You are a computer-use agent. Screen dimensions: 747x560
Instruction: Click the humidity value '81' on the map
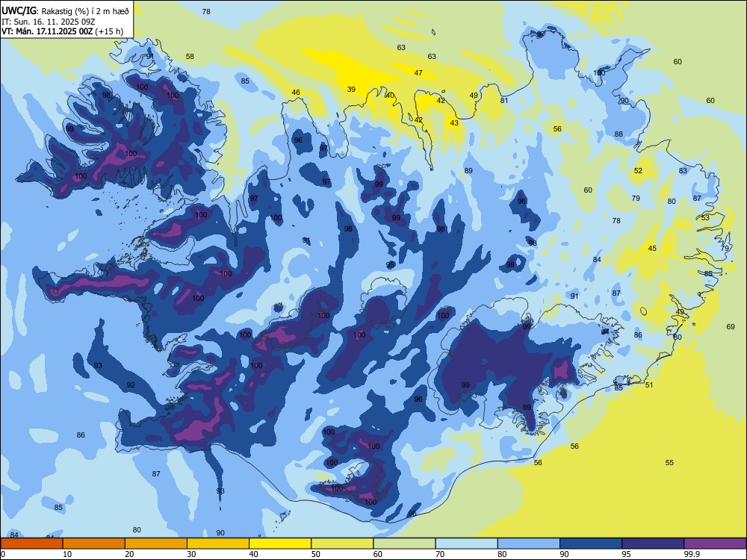(504, 101)
